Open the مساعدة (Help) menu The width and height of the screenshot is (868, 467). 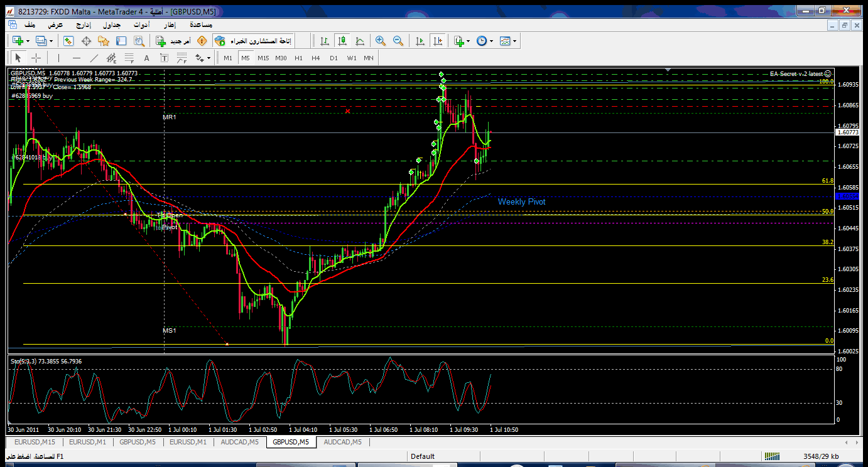click(200, 24)
